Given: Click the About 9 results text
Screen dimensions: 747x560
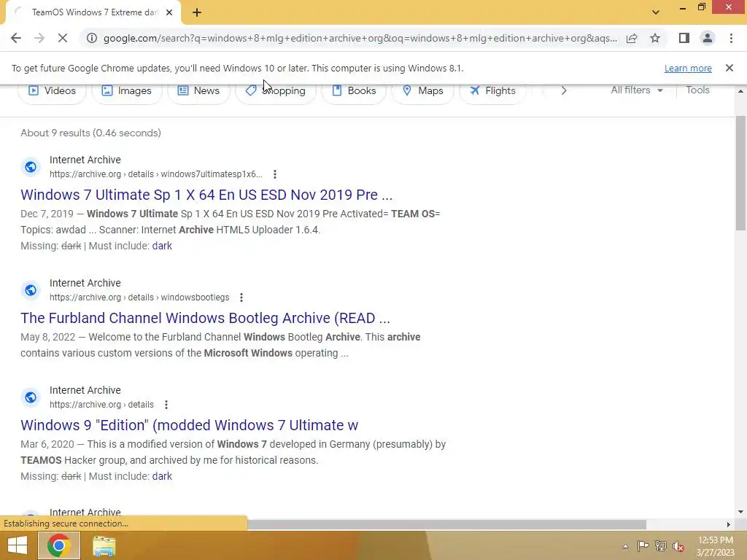Looking at the screenshot, I should tap(90, 133).
